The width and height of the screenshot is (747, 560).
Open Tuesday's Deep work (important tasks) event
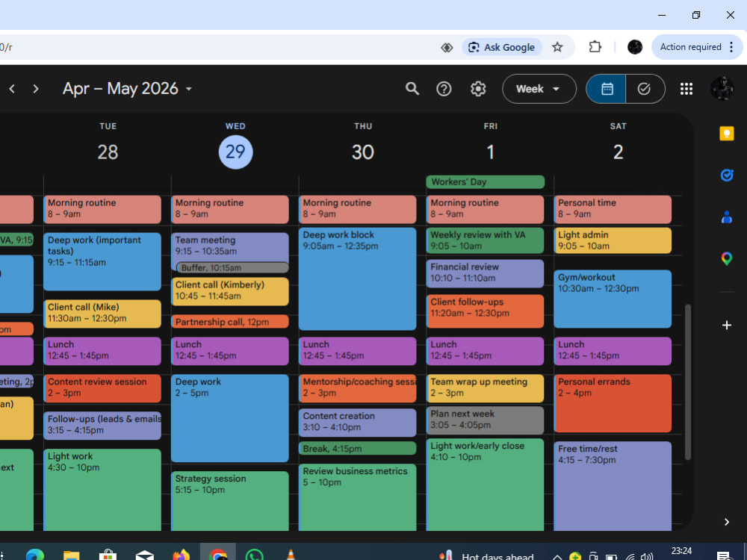pos(102,261)
